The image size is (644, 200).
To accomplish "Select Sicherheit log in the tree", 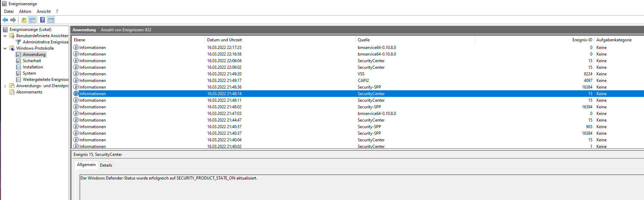I will [x=32, y=61].
